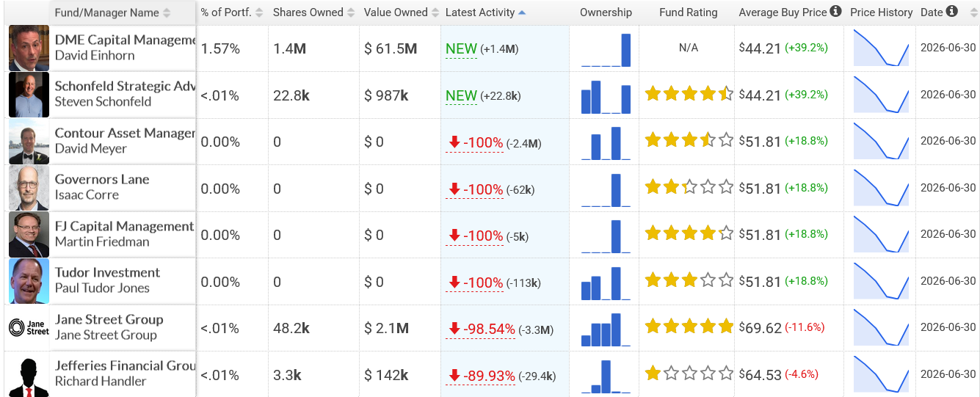Viewport: 980px width, 397px height.
Task: Click the $ 61.5M value owned cell
Action: 391,49
